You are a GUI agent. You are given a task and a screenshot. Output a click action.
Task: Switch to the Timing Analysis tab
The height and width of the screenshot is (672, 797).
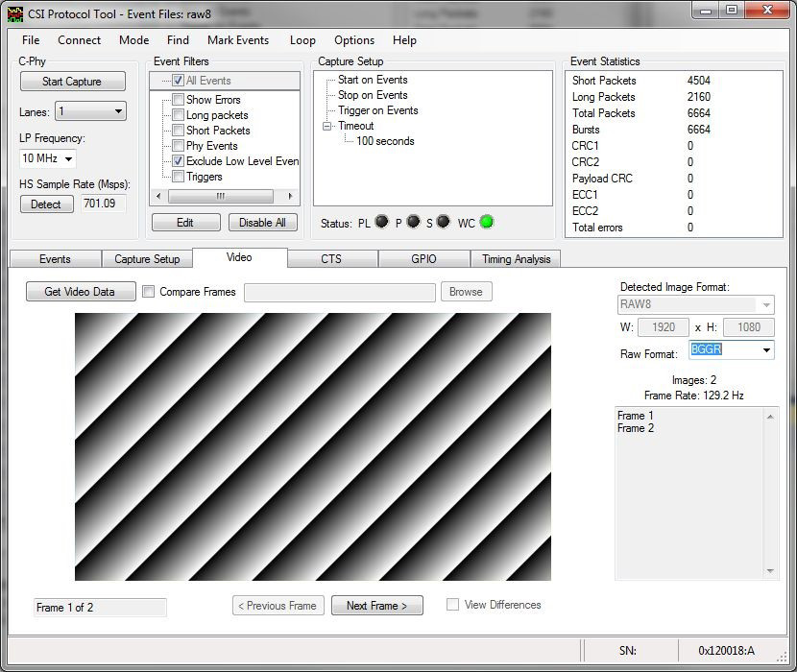[x=516, y=259]
